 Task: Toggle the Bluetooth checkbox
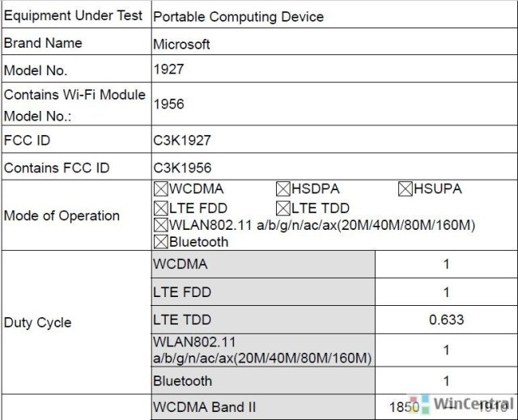pos(161,242)
